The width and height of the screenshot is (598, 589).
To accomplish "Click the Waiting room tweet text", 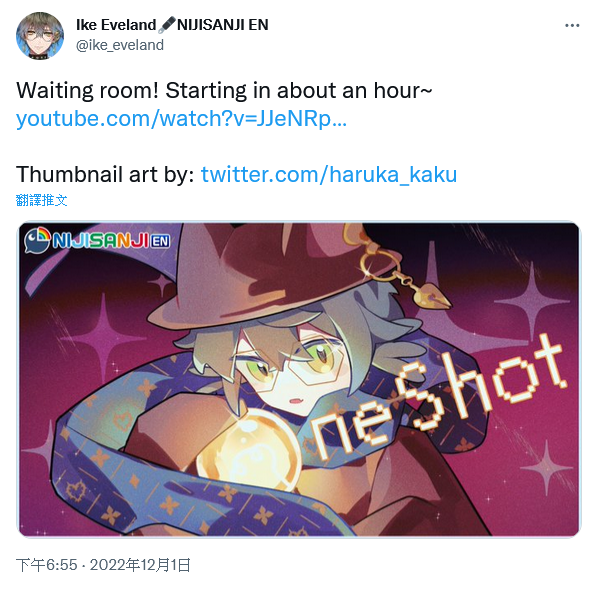I will point(224,91).
